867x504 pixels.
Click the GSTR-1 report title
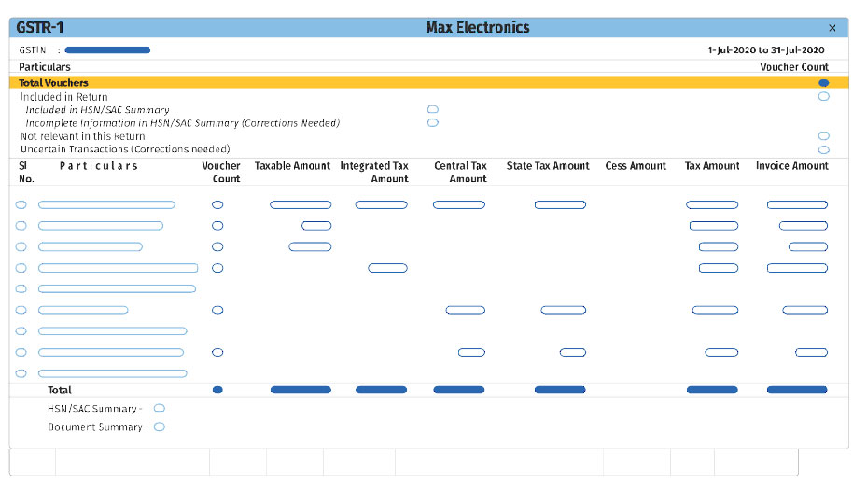40,28
